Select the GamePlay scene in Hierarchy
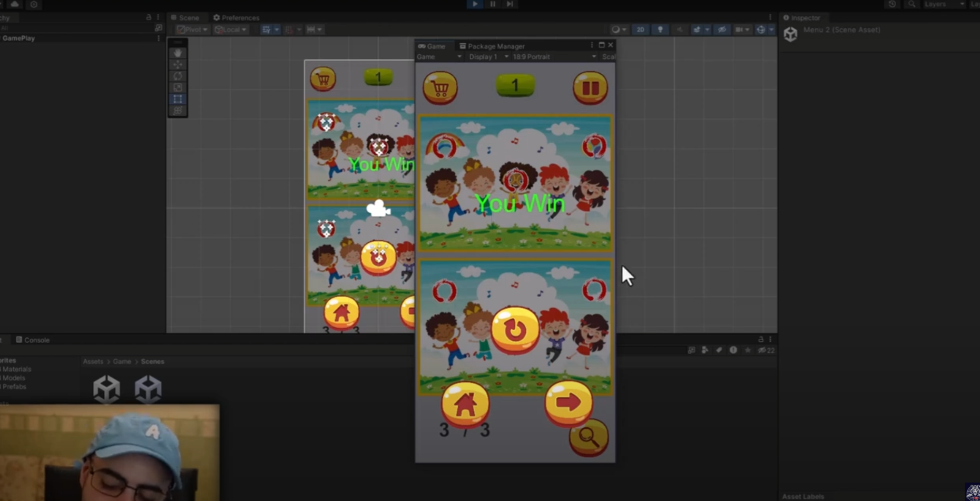 pos(19,38)
